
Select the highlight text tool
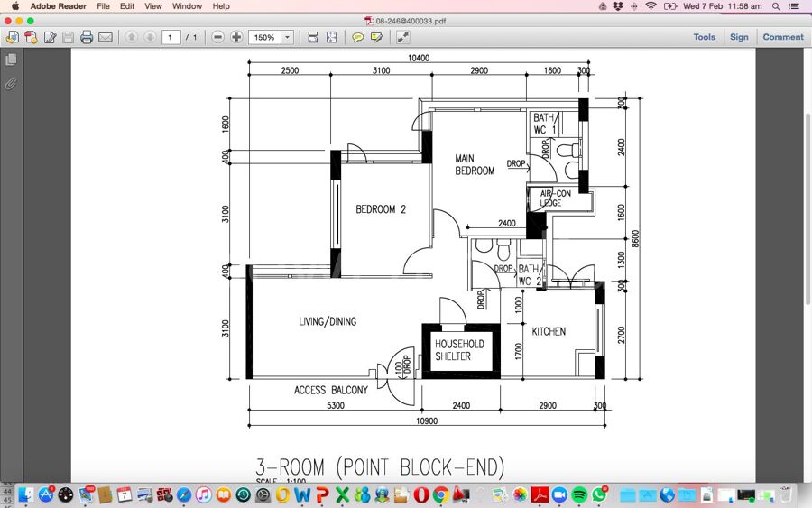point(376,37)
